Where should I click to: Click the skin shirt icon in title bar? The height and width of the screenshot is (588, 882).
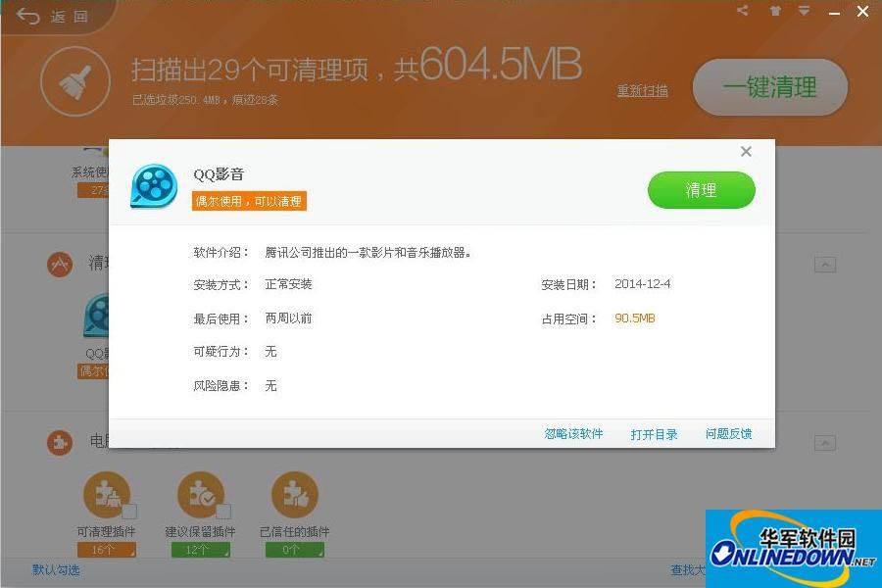click(775, 11)
